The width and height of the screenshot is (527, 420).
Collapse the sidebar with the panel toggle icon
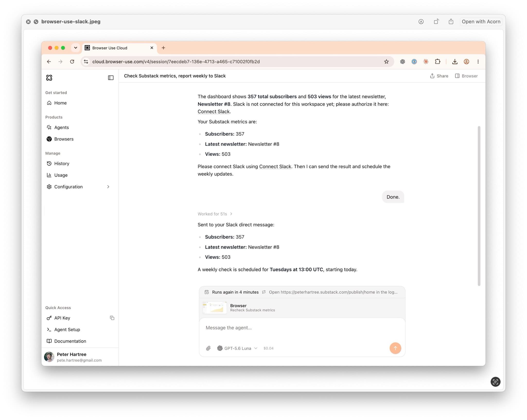[x=111, y=78]
